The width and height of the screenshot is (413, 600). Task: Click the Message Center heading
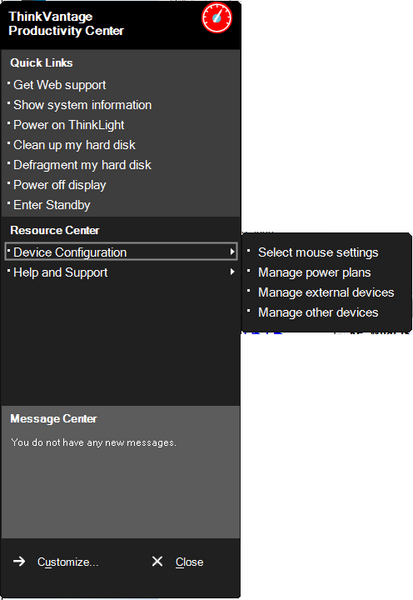click(54, 419)
